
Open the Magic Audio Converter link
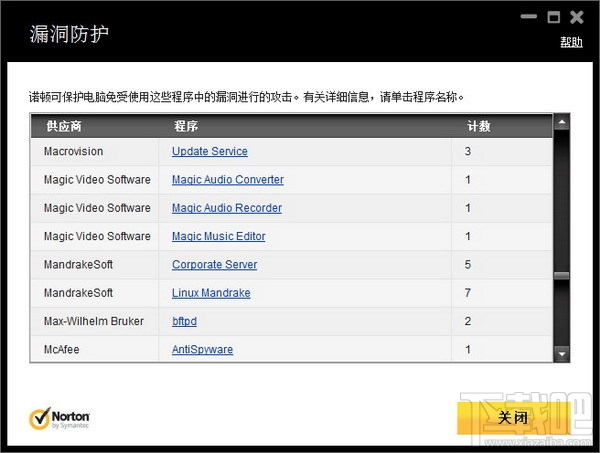(228, 180)
